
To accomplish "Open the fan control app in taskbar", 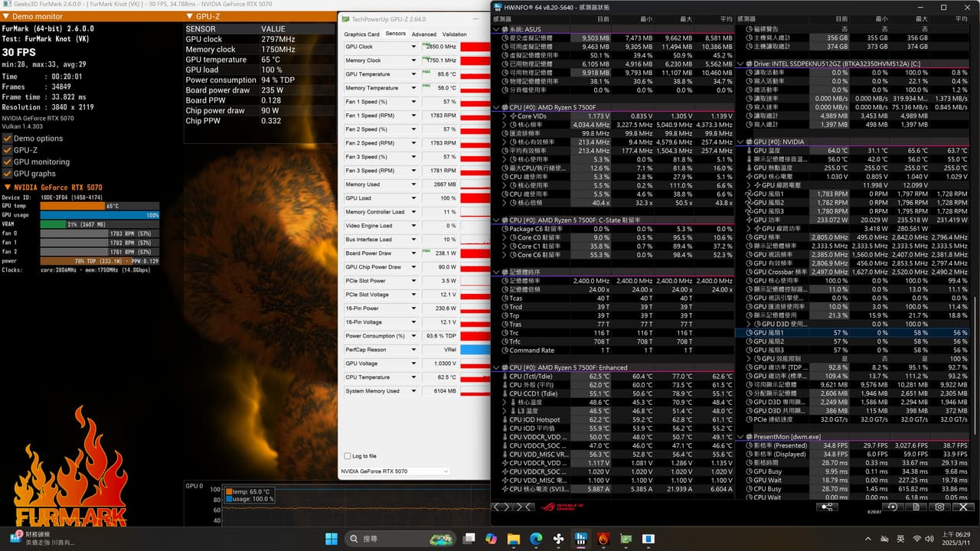I will (558, 539).
